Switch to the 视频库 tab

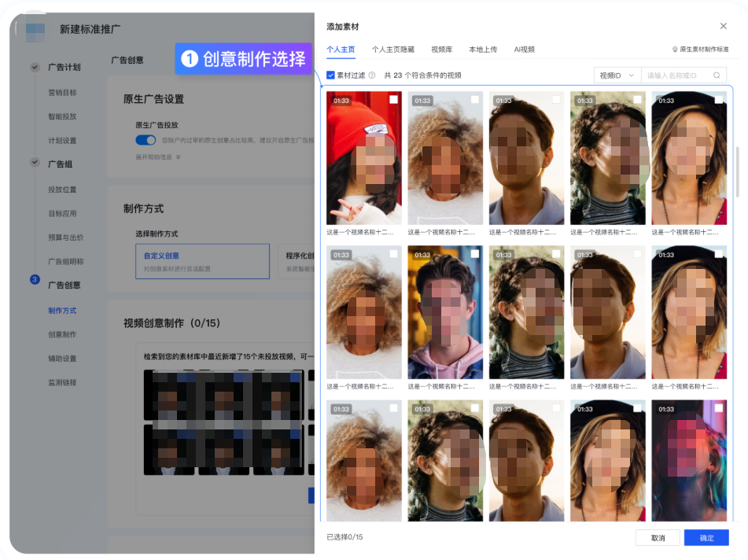click(441, 50)
